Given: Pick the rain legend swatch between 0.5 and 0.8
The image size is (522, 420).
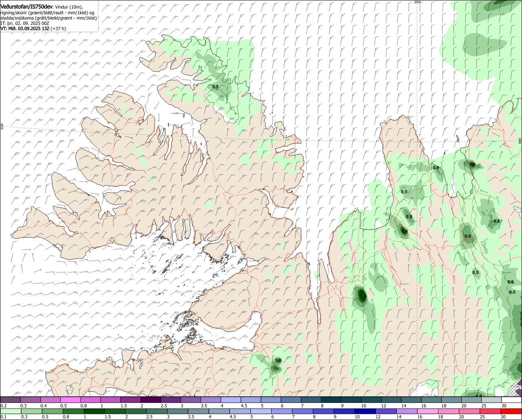Looking at the screenshot, I should (x=53, y=411).
